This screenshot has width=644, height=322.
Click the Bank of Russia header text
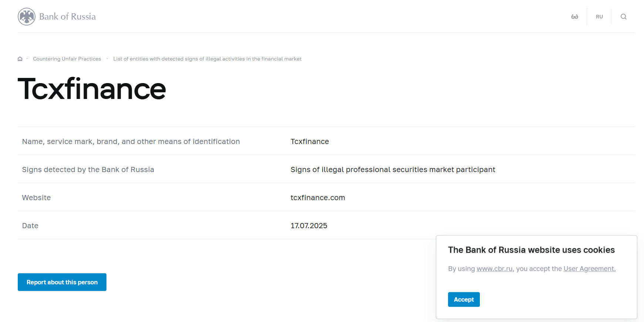coord(67,17)
